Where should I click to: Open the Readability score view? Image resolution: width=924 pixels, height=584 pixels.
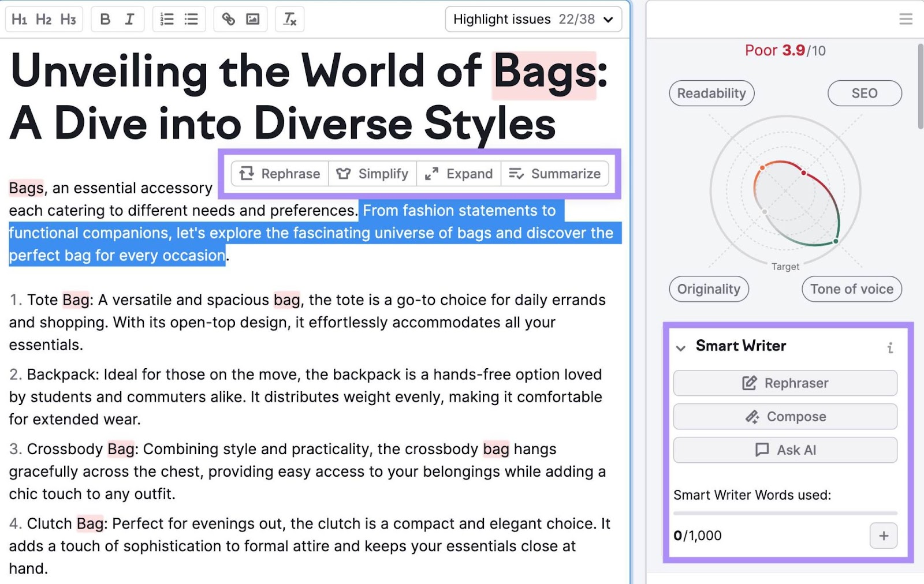coord(711,93)
